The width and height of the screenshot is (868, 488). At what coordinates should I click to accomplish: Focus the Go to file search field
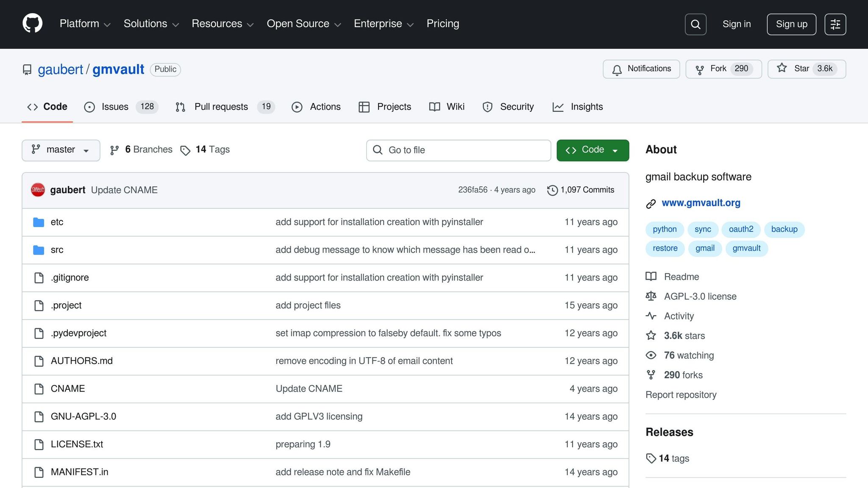tap(458, 150)
